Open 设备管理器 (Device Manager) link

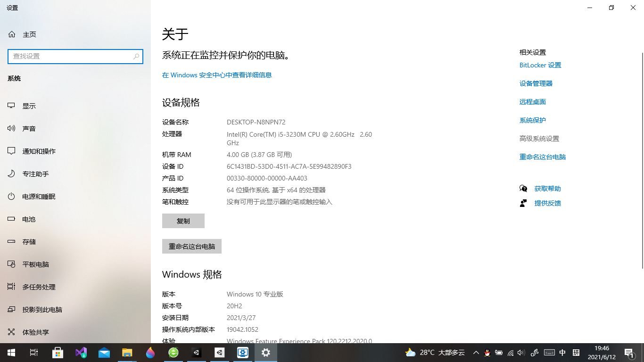pyautogui.click(x=536, y=83)
